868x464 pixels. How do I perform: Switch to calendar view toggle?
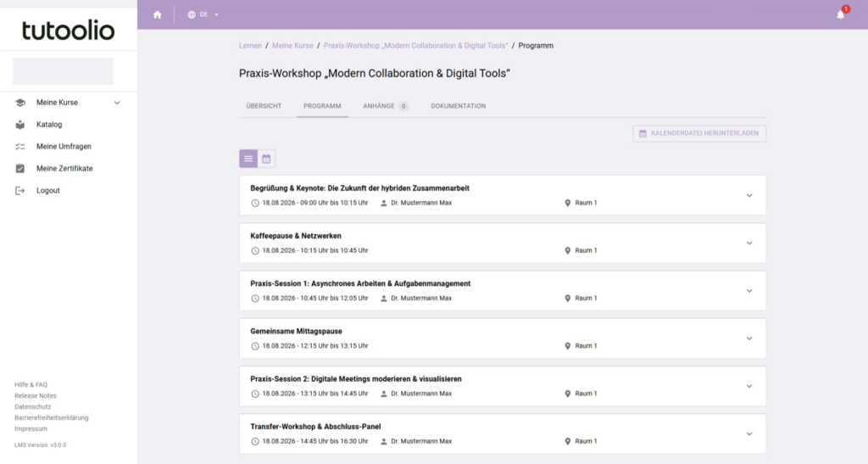tap(266, 159)
